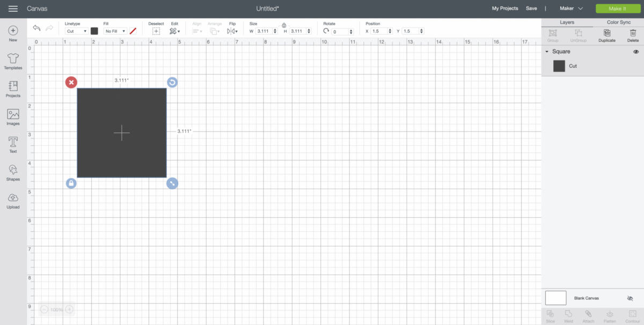Open the Fill dropdown
The height and width of the screenshot is (325, 644).
point(115,31)
